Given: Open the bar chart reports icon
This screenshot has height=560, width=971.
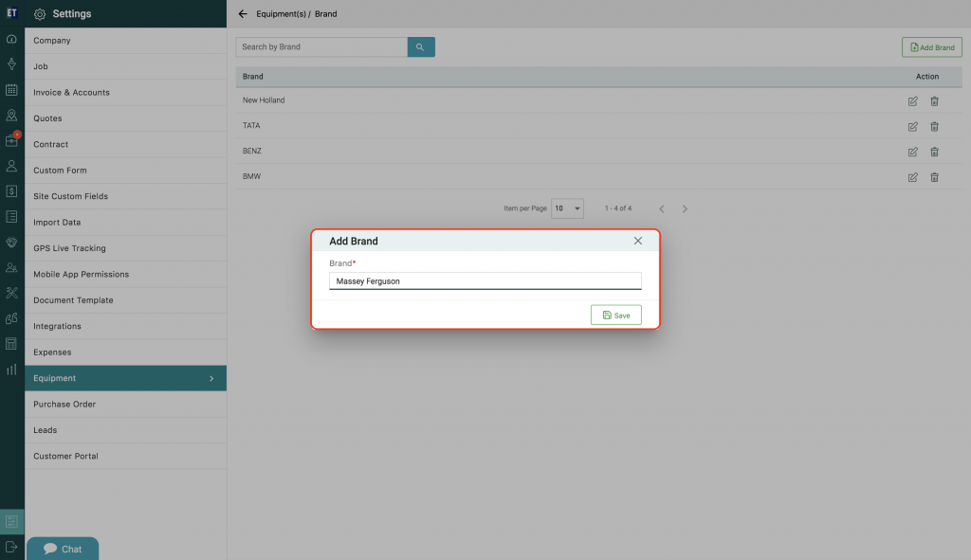Looking at the screenshot, I should point(11,370).
